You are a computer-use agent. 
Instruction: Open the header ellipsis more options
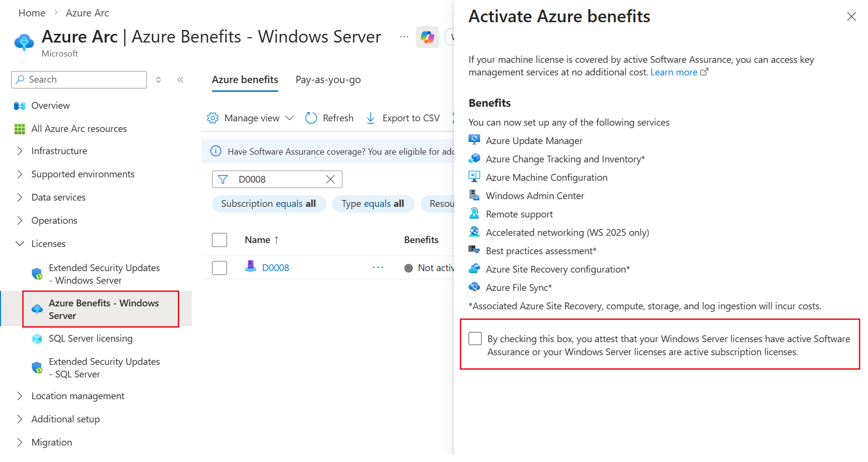tap(404, 37)
